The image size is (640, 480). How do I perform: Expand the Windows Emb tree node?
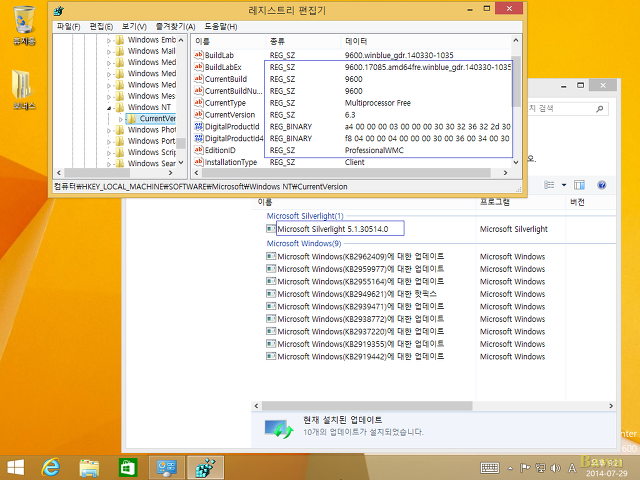109,40
